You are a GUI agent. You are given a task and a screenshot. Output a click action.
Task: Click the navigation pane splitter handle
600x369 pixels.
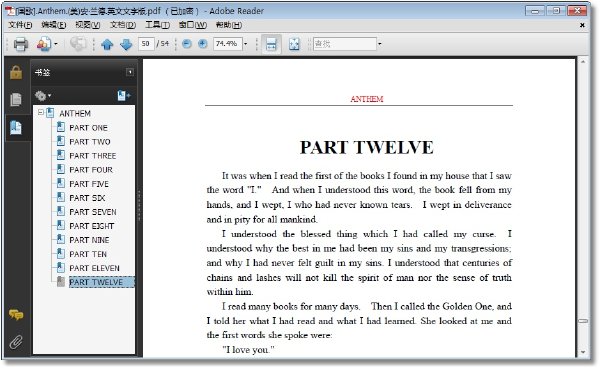click(139, 205)
